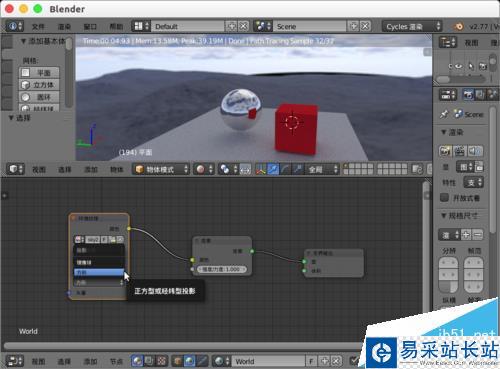Add a 立方体 (Cube) mesh
This screenshot has height=369, width=500.
pos(39,85)
